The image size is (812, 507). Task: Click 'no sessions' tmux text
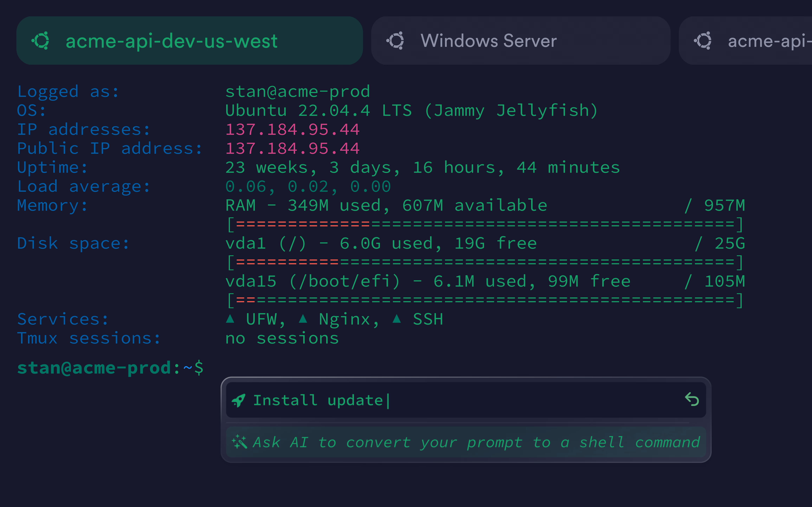tap(282, 338)
